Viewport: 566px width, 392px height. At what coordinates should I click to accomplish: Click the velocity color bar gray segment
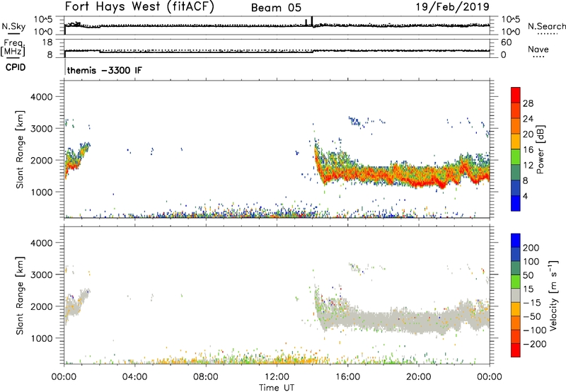pos(516,296)
